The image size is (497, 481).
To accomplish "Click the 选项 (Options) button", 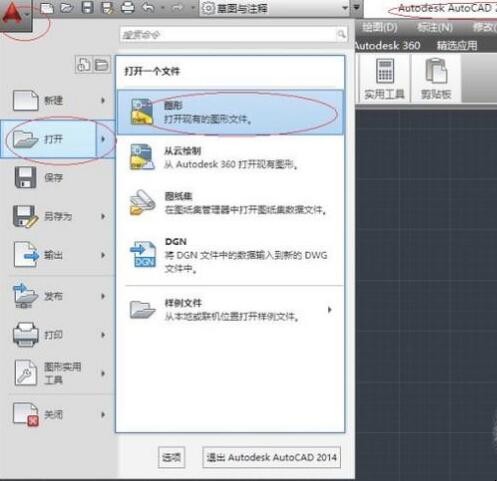I will point(171,457).
